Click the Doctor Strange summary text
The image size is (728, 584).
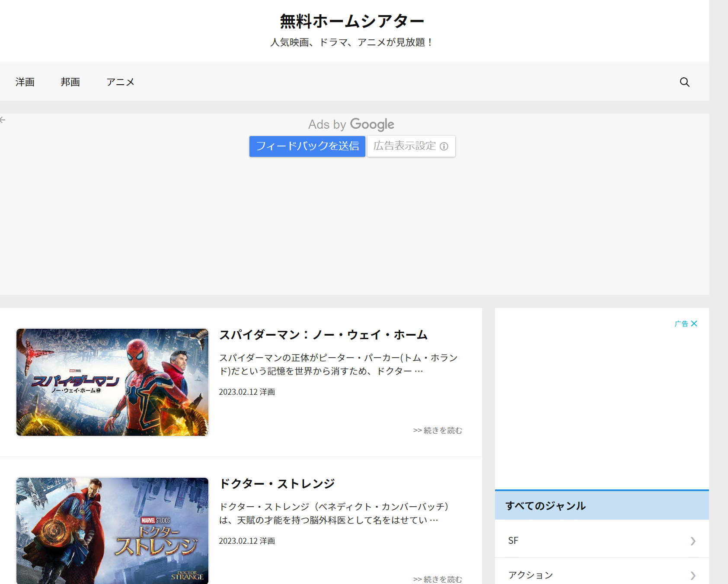point(334,513)
